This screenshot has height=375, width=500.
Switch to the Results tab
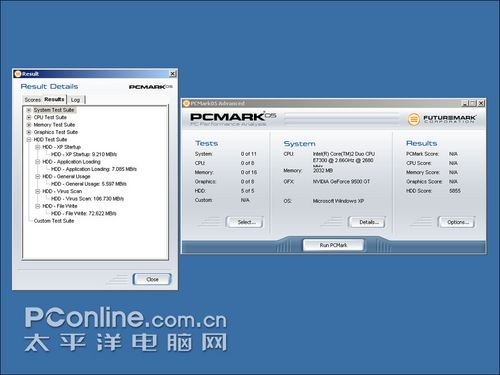pyautogui.click(x=54, y=99)
